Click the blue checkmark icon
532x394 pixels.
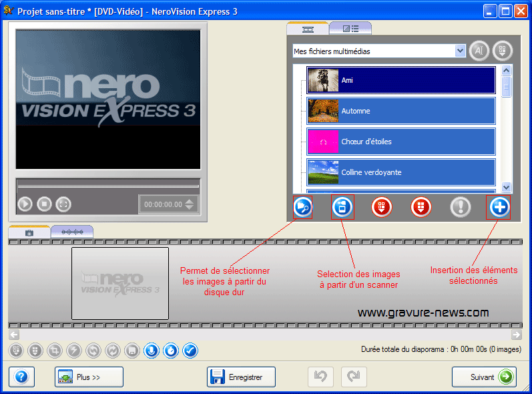(x=190, y=351)
